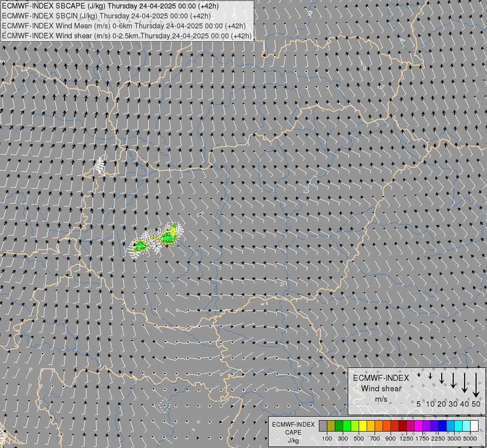This screenshot has width=487, height=448.
Task: Click the '500' label in CAPE legend
Action: 359,439
